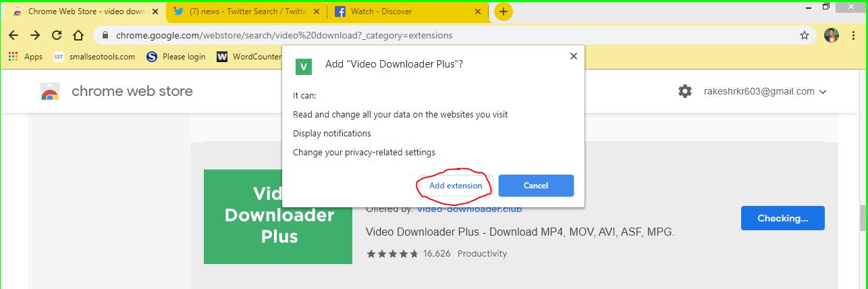Go forward to next page

pos(35,35)
